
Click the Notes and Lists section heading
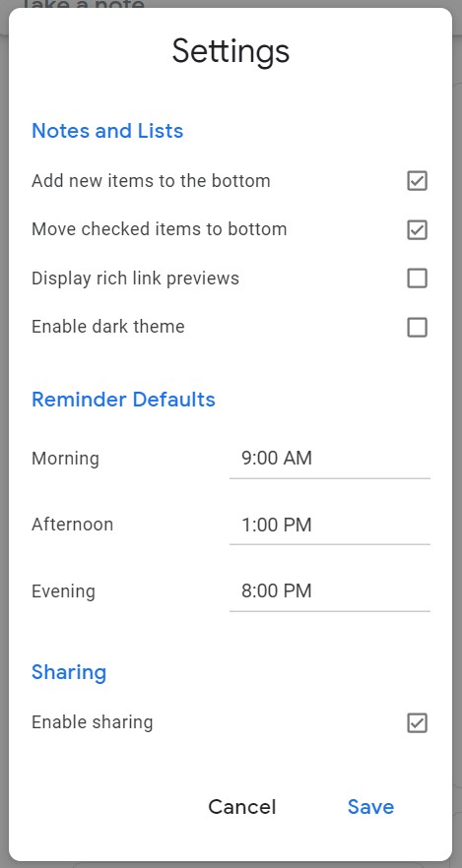point(107,131)
